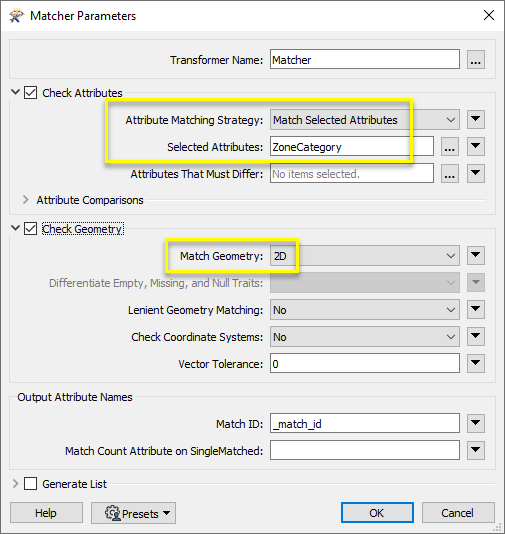The image size is (505, 534).
Task: Click the arrow menu beside Lenient Geometry Matching
Action: (475, 310)
